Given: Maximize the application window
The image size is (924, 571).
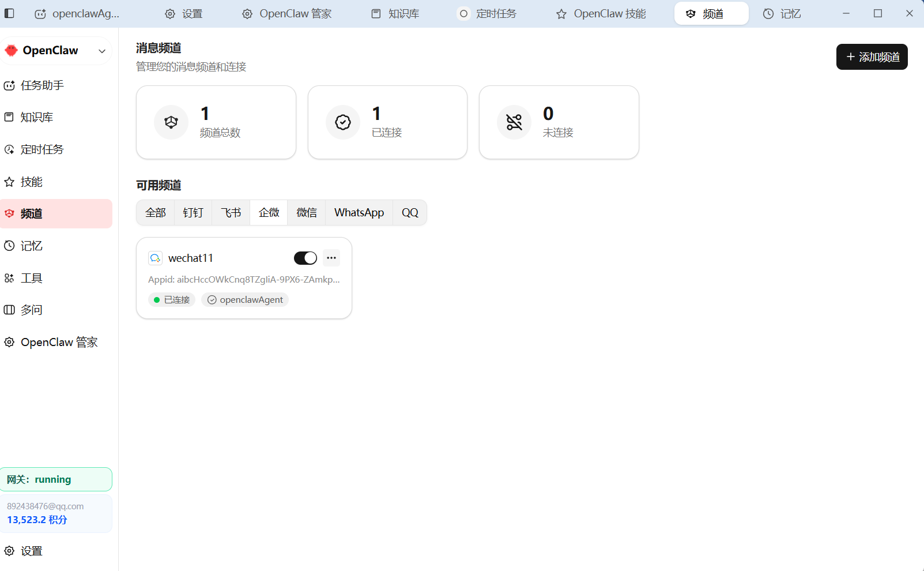Looking at the screenshot, I should point(878,13).
